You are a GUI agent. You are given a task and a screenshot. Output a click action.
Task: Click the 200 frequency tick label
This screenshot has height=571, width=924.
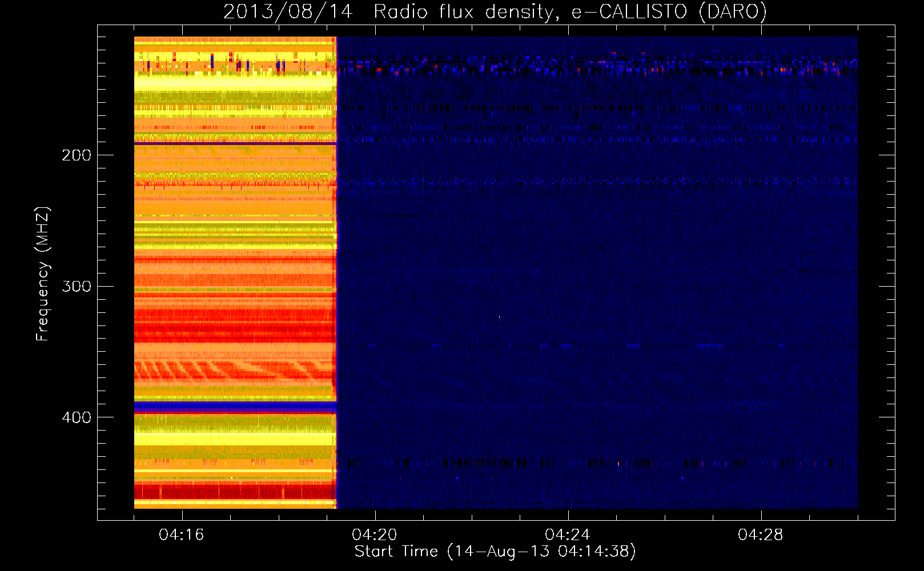pos(77,155)
